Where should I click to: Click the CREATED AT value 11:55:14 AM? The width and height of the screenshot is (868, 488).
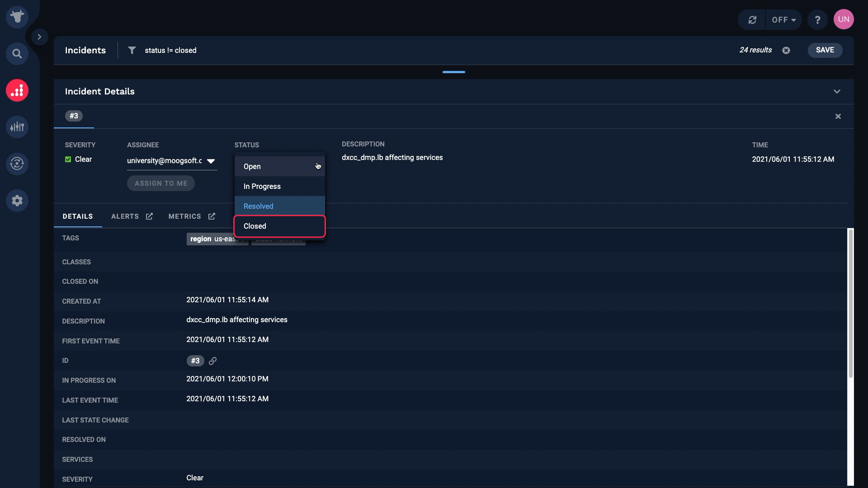[227, 300]
